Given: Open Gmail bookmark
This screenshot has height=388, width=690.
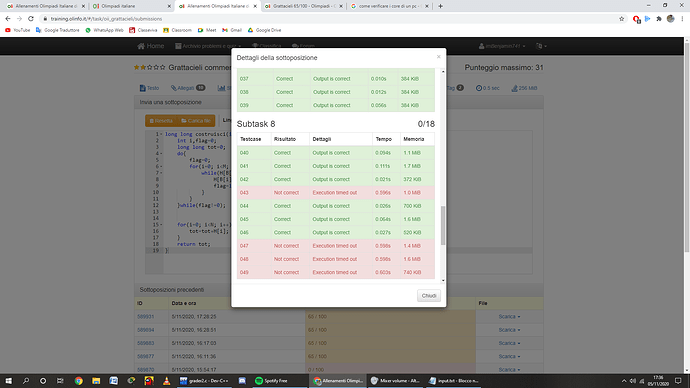Looking at the screenshot, I should point(232,30).
